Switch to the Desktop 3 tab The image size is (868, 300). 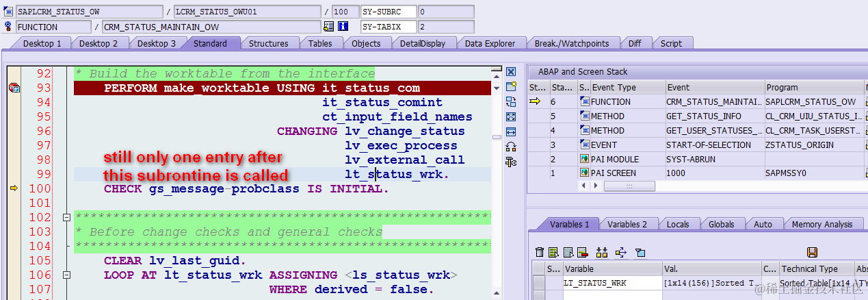click(x=157, y=43)
